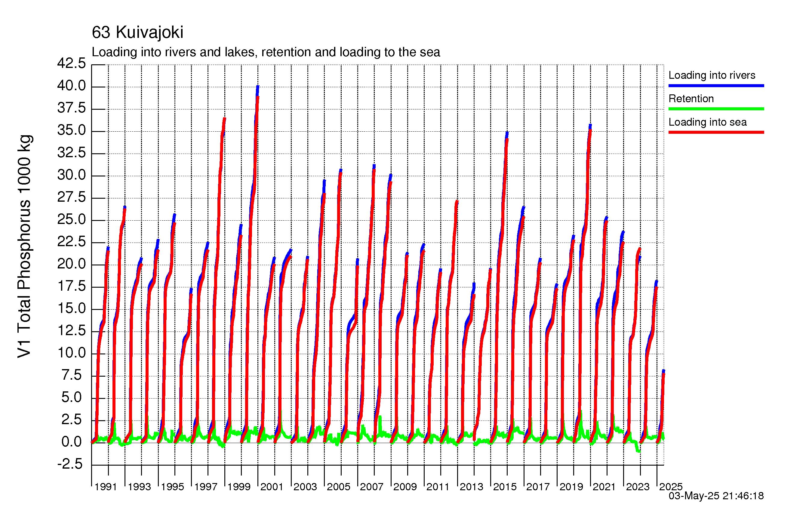This screenshot has width=812, height=511.
Task: Click y-axis value 7.5
Action: (x=72, y=375)
